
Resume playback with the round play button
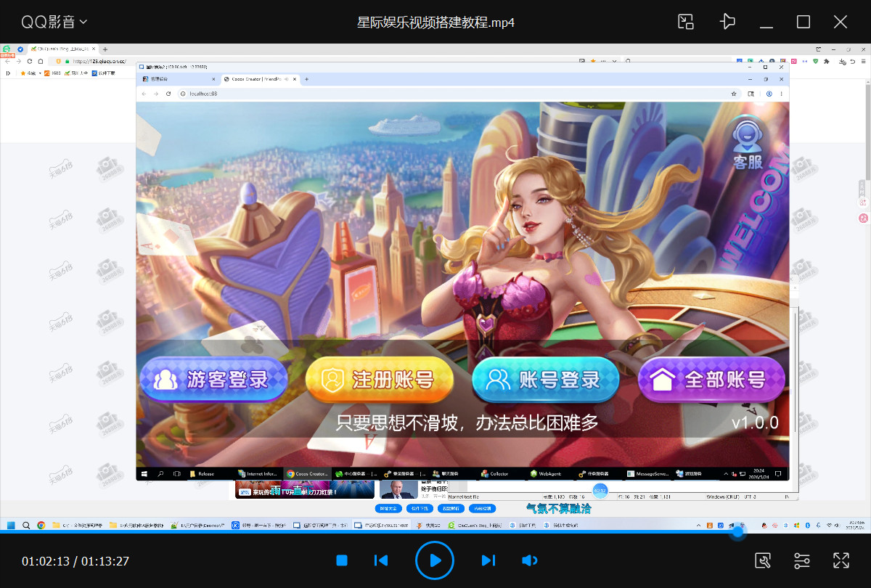(x=435, y=560)
